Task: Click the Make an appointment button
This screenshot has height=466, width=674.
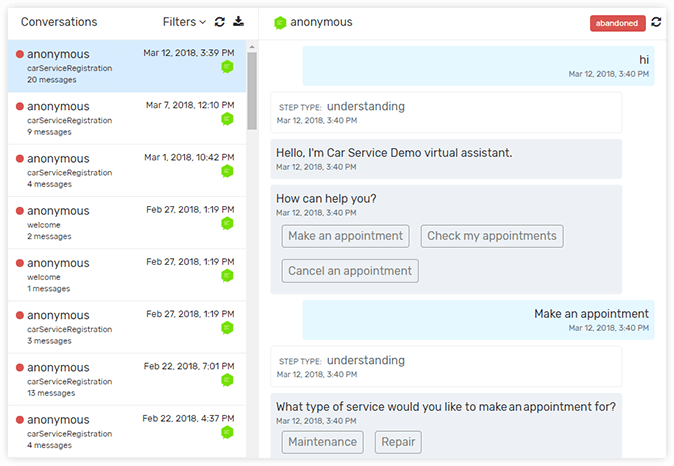Action: click(346, 236)
